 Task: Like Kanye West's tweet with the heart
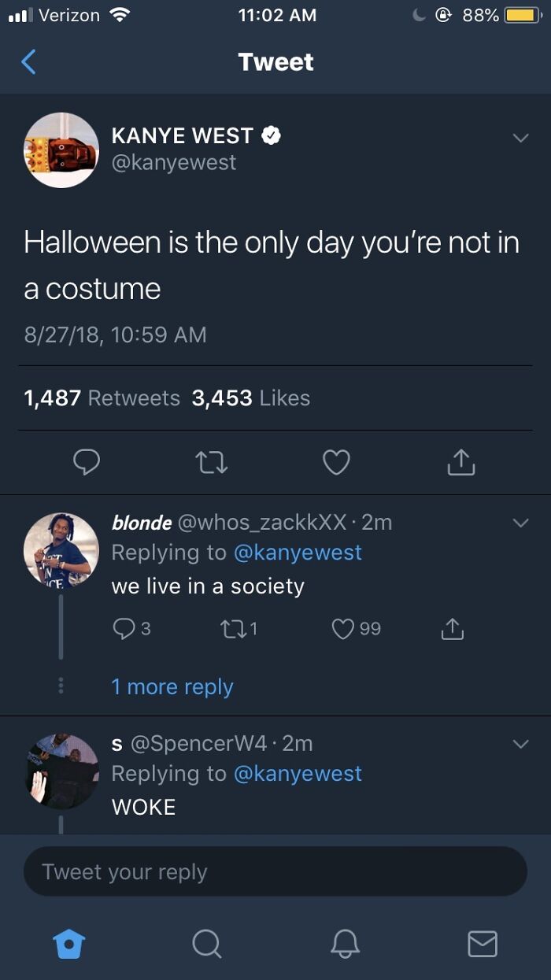click(336, 462)
